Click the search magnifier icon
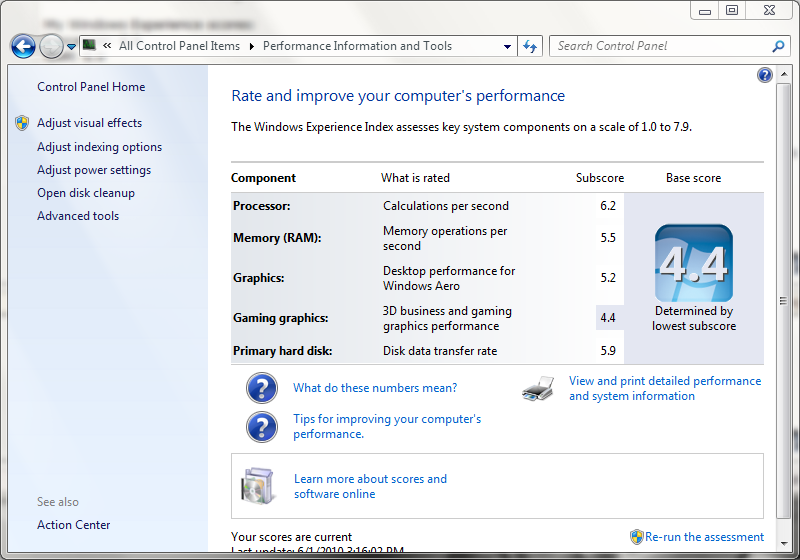 tap(778, 46)
